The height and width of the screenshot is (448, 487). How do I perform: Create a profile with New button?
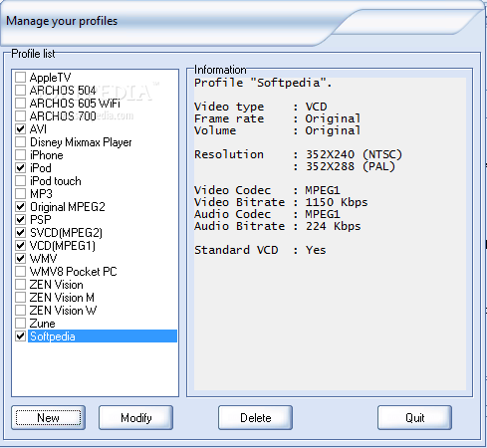click(x=48, y=417)
